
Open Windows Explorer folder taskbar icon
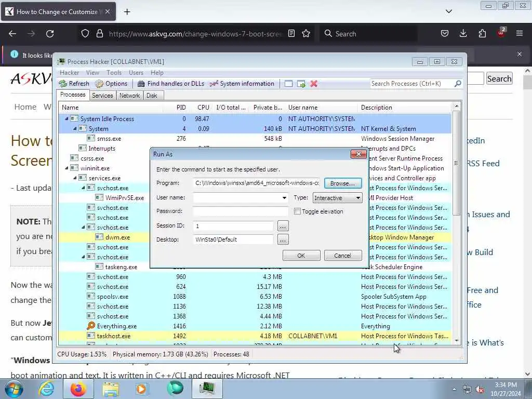[111, 389]
